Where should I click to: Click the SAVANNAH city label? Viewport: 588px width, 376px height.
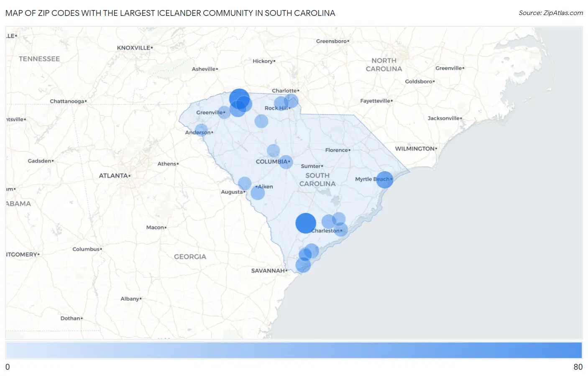pyautogui.click(x=268, y=271)
